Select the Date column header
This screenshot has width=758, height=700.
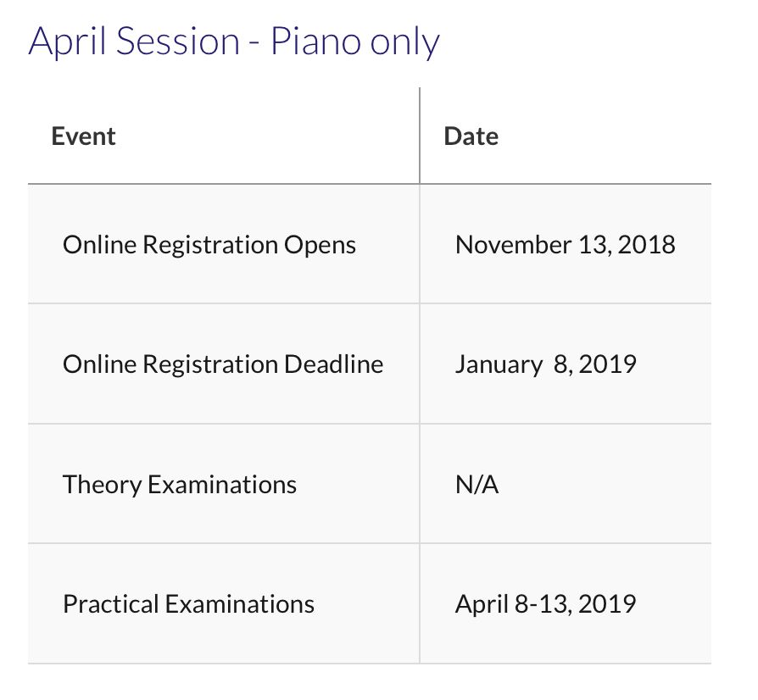coord(471,136)
